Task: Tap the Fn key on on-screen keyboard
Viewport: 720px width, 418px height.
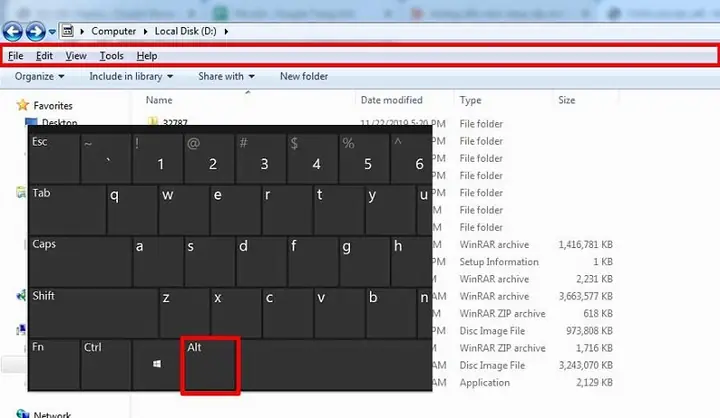Action: click(x=54, y=365)
